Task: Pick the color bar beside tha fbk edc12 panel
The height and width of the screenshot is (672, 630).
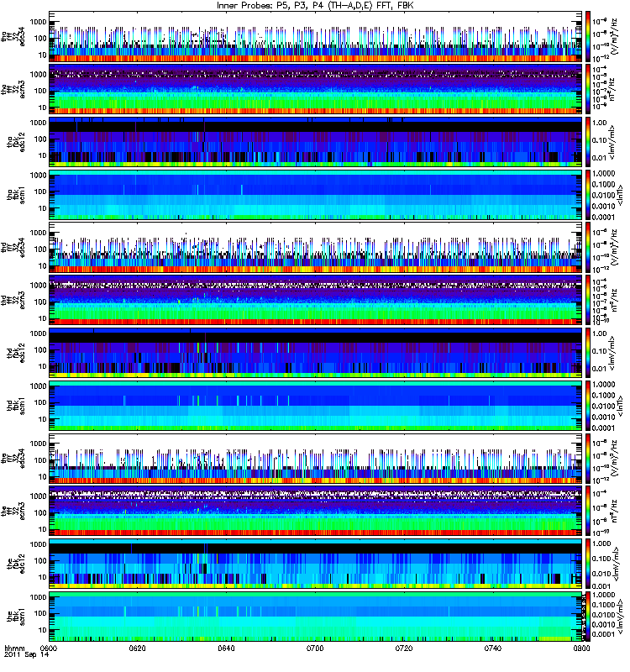Action: click(x=587, y=142)
